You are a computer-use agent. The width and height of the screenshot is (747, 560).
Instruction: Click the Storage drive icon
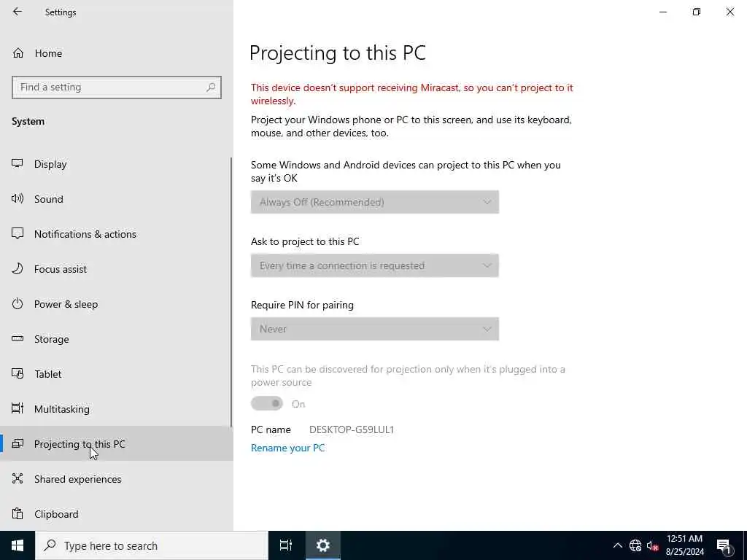pos(18,338)
